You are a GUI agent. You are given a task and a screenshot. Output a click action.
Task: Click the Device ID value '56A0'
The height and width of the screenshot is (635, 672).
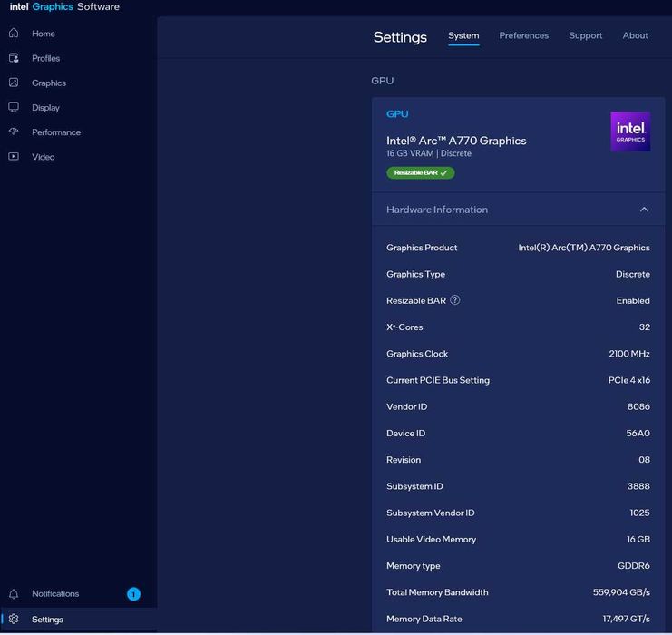pos(638,433)
